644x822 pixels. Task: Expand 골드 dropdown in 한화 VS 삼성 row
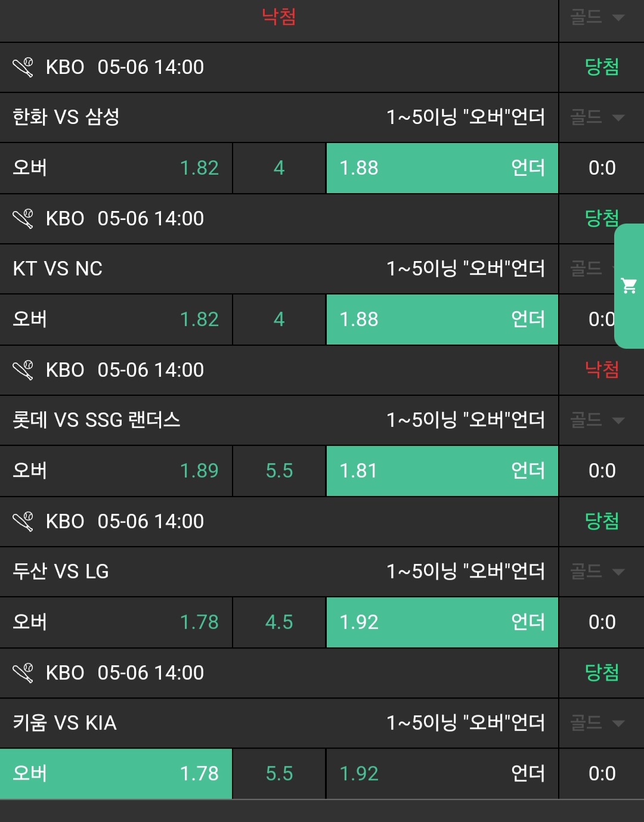(x=597, y=117)
